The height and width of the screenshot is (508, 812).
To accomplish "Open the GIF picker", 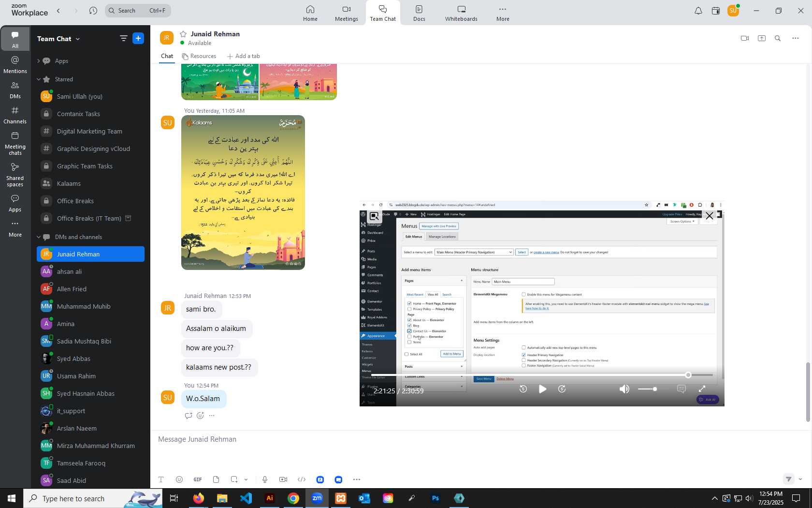I will tap(198, 479).
